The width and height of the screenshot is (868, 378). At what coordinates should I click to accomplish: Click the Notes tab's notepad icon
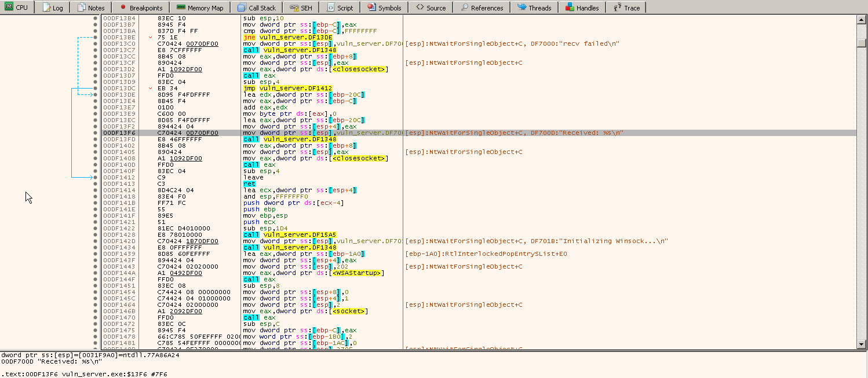pos(81,8)
